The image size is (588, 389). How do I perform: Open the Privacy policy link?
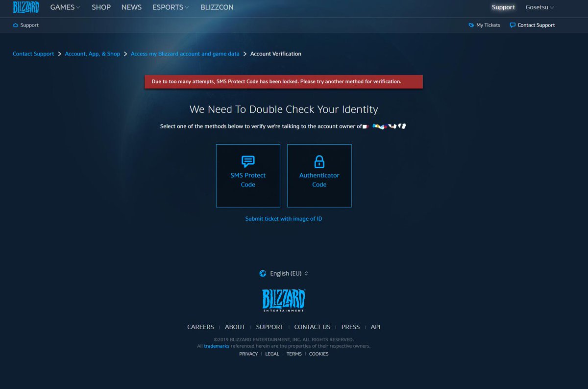[248, 354]
